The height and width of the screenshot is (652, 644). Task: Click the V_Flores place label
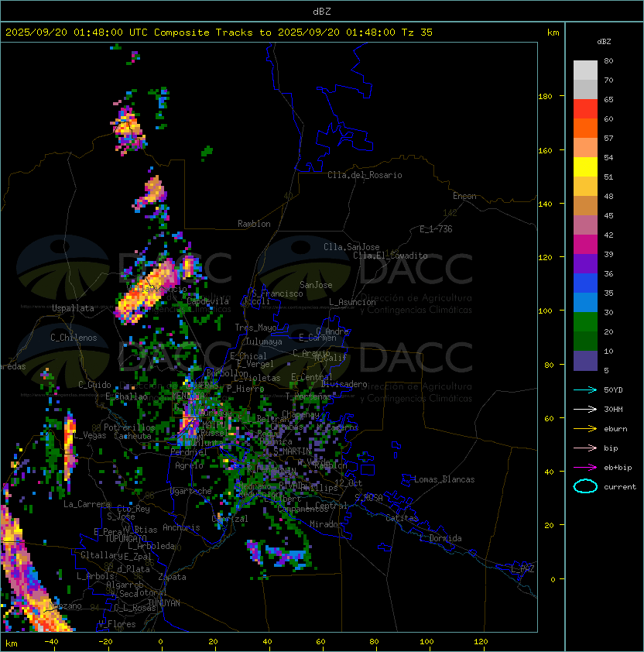pyautogui.click(x=117, y=624)
